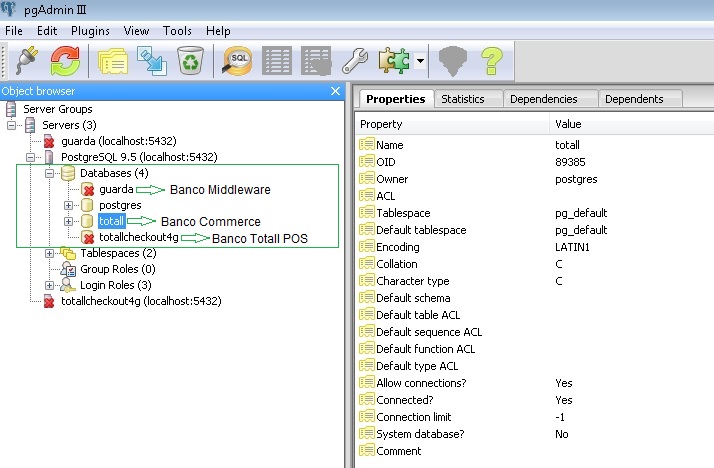
Task: Select the totallcheckout4g database
Action: 139,237
